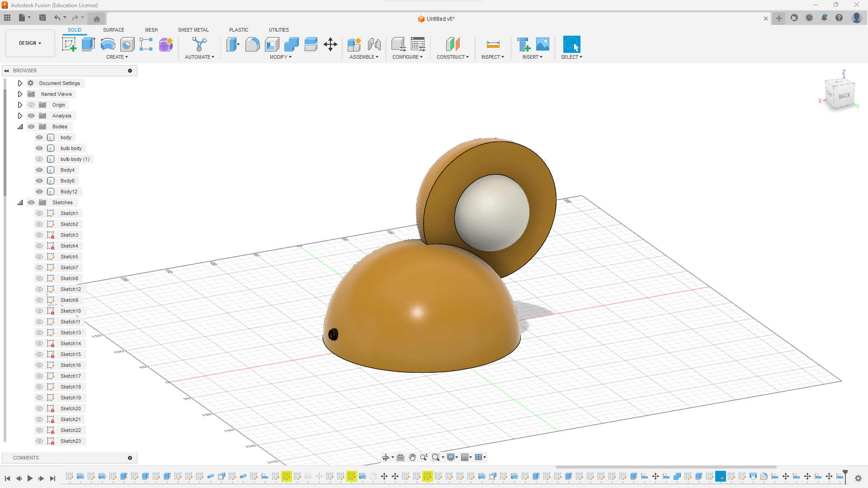Open the Create Form tool
This screenshot has height=488, width=868.
click(x=166, y=44)
